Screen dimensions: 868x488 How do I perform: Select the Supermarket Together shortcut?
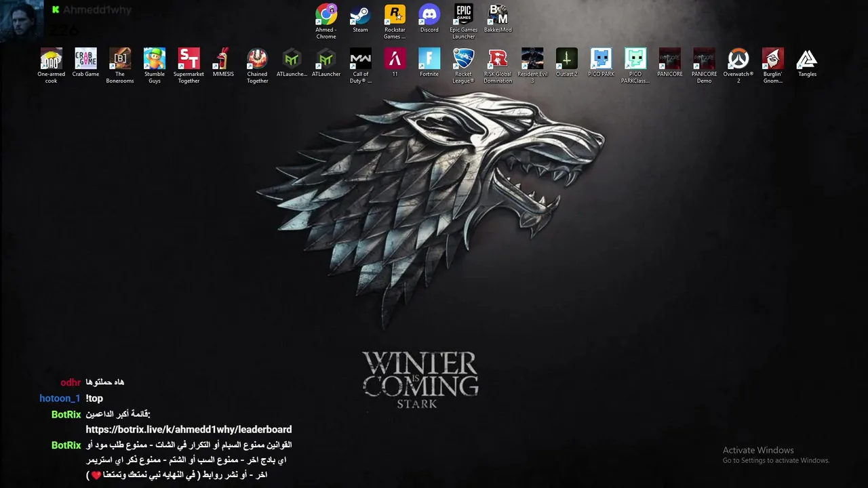189,66
